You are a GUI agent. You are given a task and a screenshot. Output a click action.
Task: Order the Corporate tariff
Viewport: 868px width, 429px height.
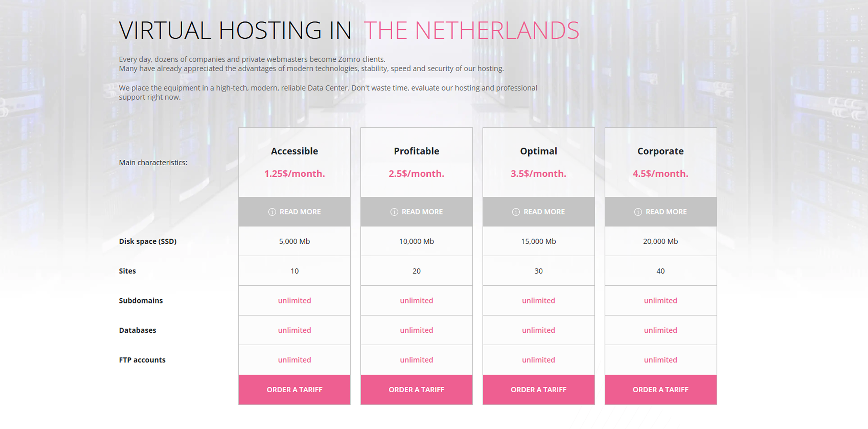tap(661, 390)
